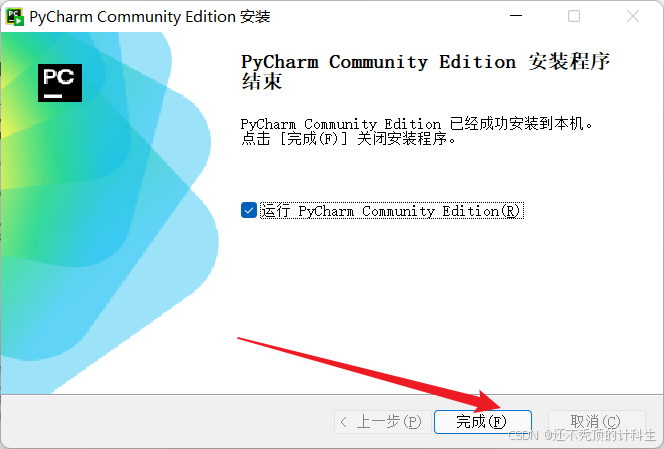The image size is (664, 449).
Task: Click the bold heading PyCharm Community Edition 安装程序
Action: pos(425,62)
